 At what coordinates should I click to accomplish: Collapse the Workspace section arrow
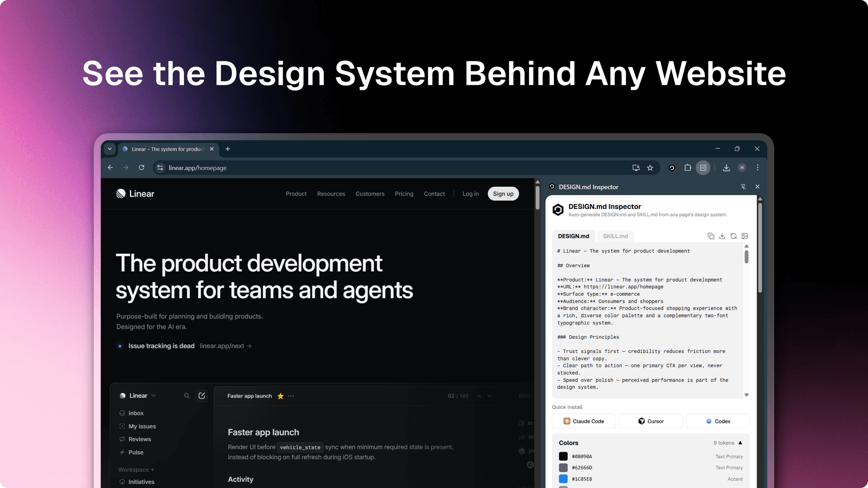click(152, 470)
